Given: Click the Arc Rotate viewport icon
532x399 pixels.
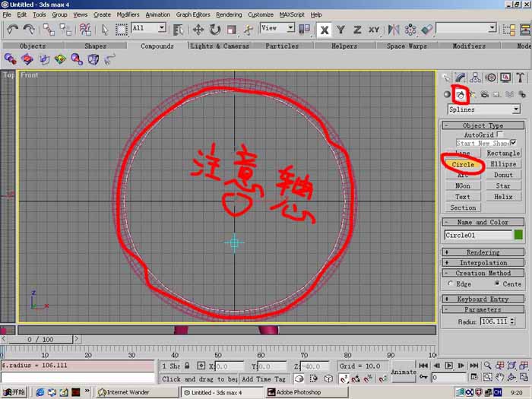Looking at the screenshot, I should [x=511, y=377].
